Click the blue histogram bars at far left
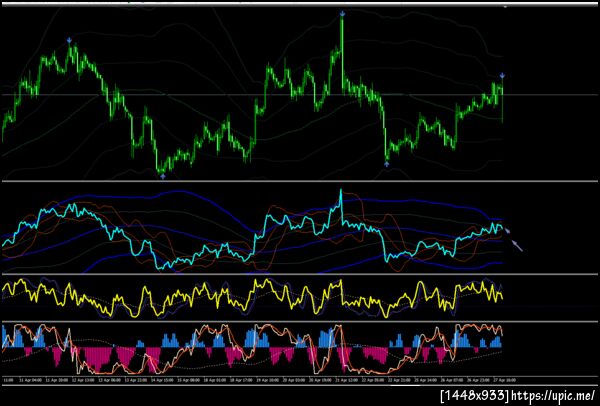The height and width of the screenshot is (406, 600). tap(5, 337)
